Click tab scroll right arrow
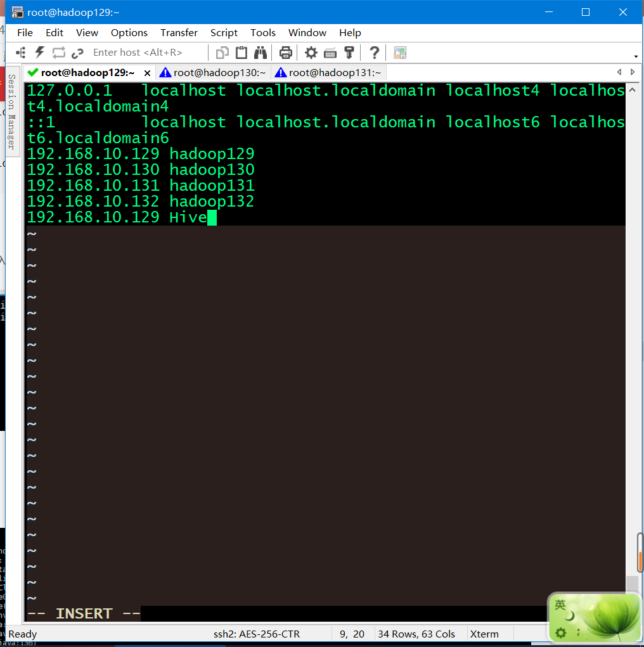 633,72
